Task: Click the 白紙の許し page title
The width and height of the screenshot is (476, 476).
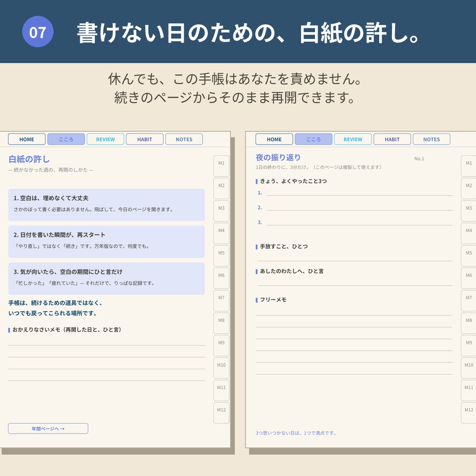Action: [x=29, y=159]
